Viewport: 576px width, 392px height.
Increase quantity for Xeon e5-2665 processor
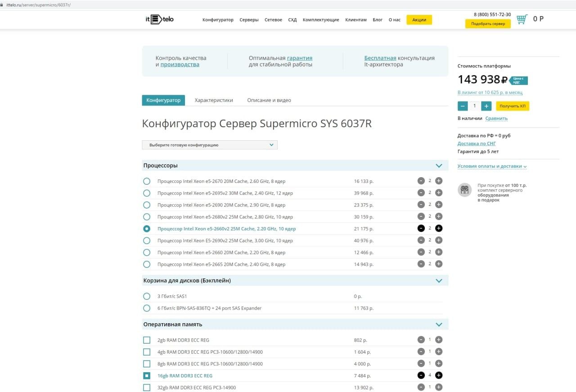click(439, 264)
